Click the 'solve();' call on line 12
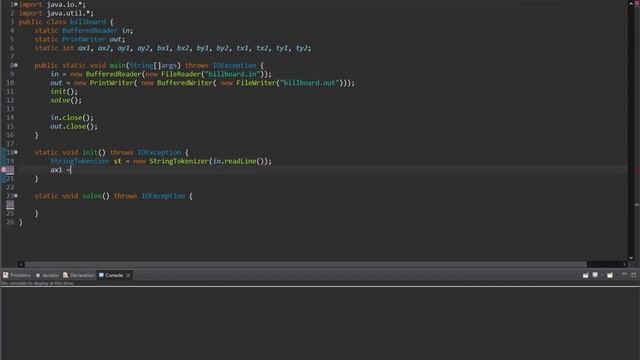 pos(66,100)
